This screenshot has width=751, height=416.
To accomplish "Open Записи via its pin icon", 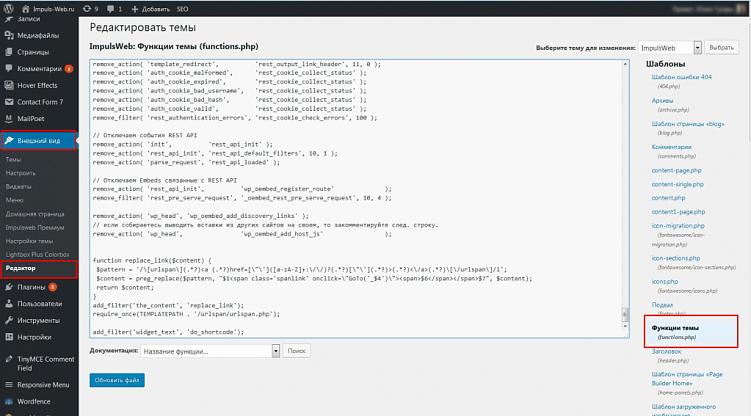I will (8, 19).
